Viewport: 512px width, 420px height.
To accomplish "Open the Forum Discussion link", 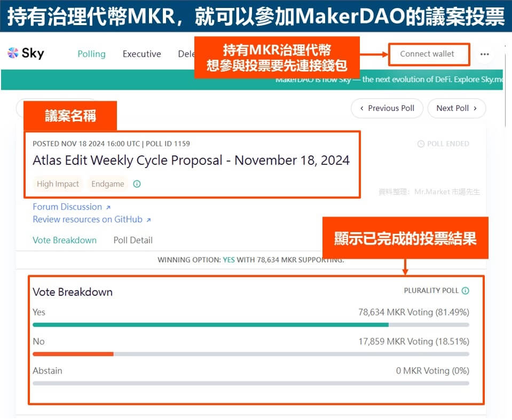I will pyautogui.click(x=72, y=207).
